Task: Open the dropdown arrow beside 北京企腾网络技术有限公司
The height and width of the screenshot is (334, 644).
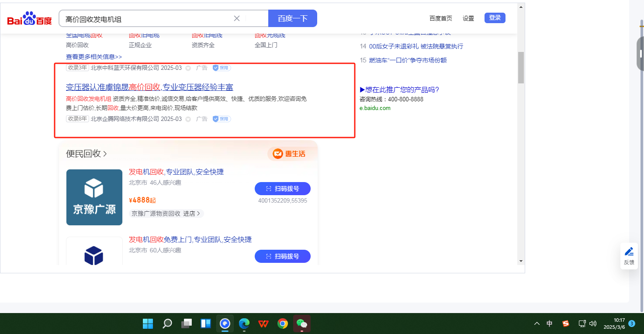Action: click(x=188, y=119)
